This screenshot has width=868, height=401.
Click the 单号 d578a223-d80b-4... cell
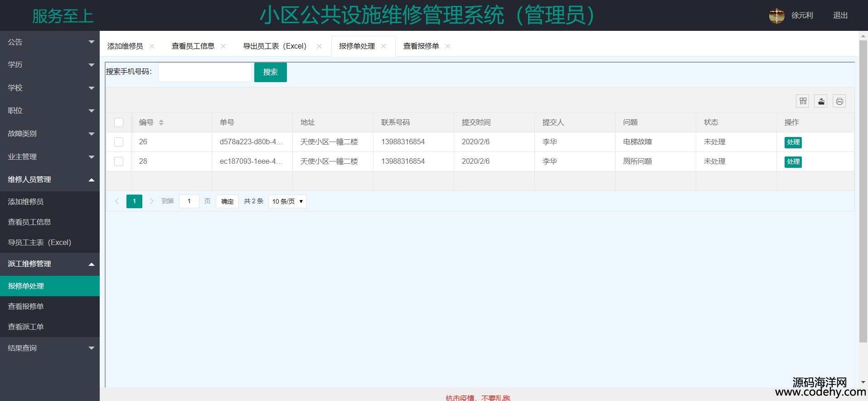tap(252, 142)
